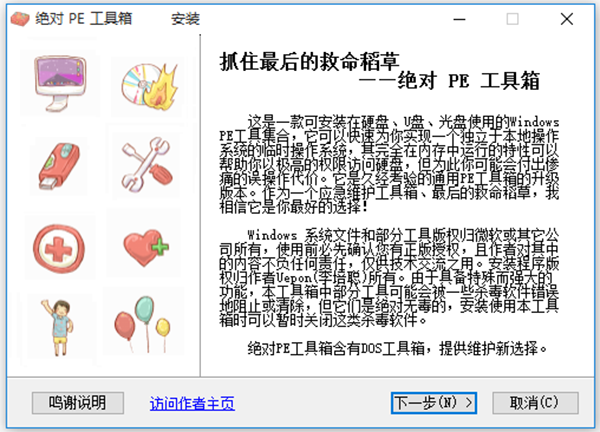This screenshot has width=600, height=432.
Task: Click the wrench and screwdriver tools icon
Action: tap(147, 165)
